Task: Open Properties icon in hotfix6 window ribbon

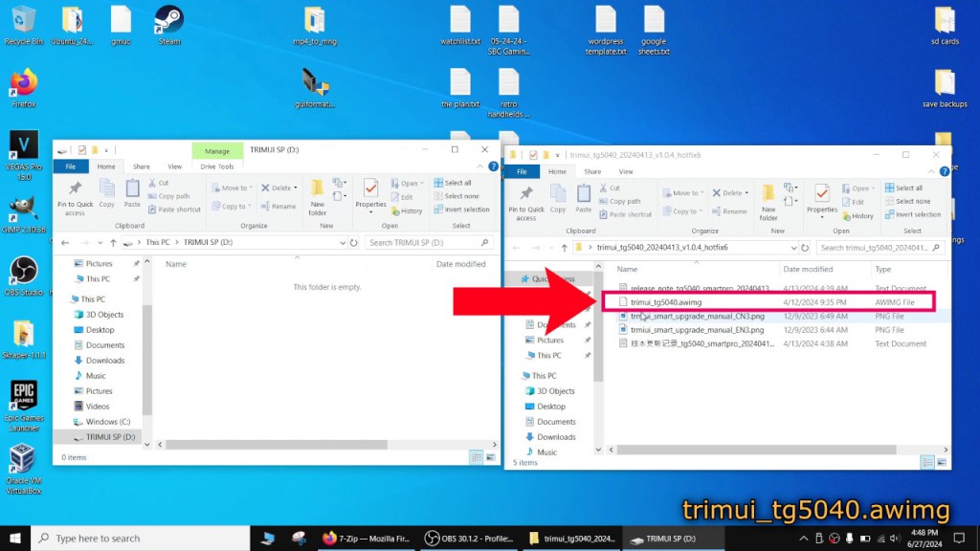Action: 821,195
